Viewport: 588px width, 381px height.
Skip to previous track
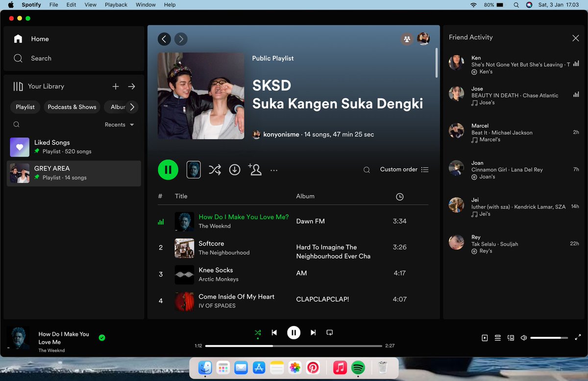(274, 332)
